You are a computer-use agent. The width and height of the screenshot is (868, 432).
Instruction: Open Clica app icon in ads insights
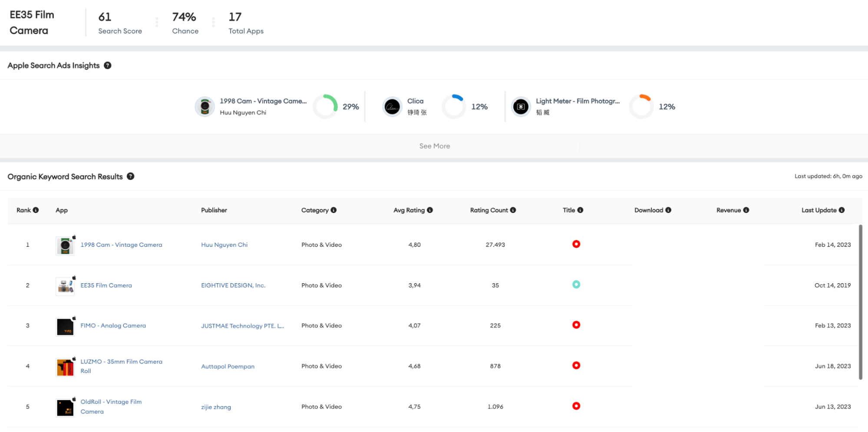click(392, 107)
